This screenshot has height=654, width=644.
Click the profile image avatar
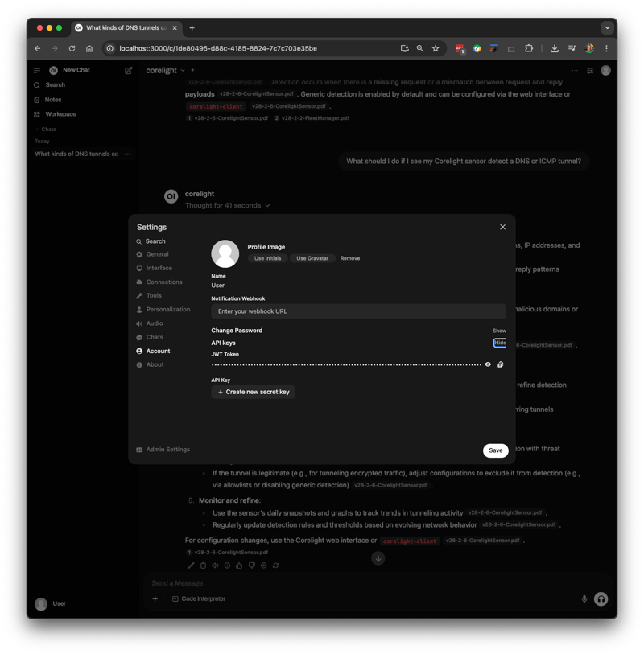click(x=225, y=253)
